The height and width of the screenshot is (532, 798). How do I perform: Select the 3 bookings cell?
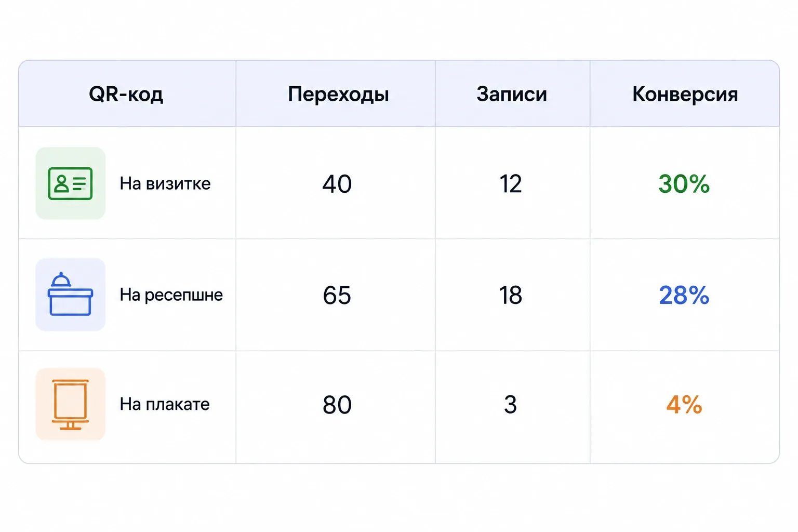[x=511, y=405]
